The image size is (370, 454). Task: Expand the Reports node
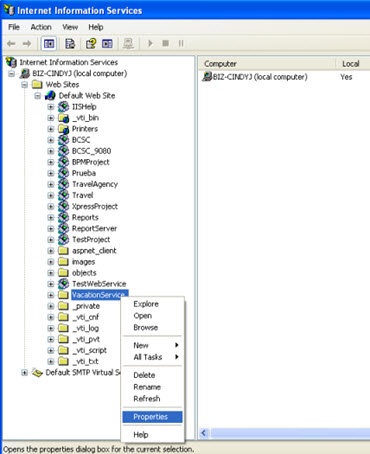[51, 218]
